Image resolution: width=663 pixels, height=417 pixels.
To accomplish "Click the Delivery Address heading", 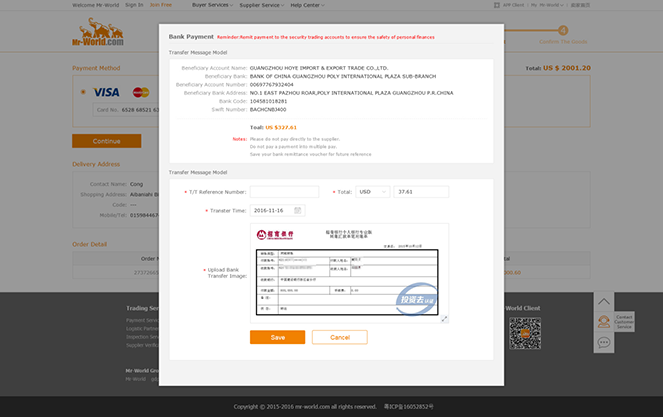I will pyautogui.click(x=96, y=164).
